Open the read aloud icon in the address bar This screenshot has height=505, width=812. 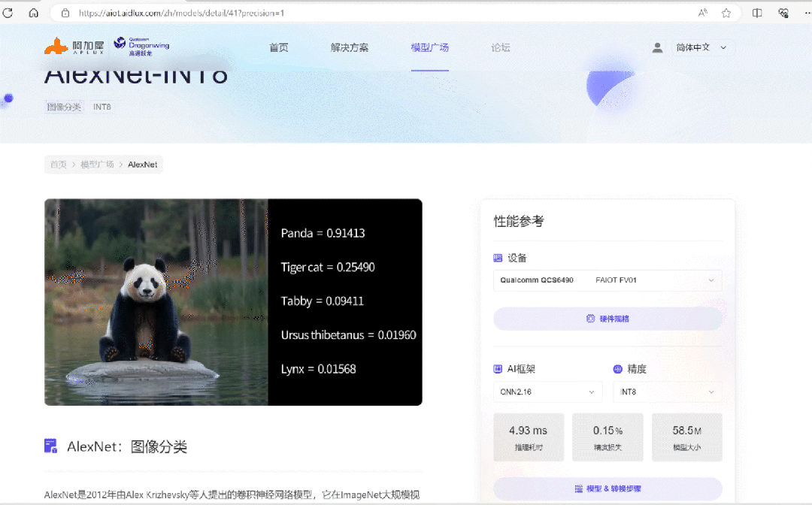click(x=703, y=13)
